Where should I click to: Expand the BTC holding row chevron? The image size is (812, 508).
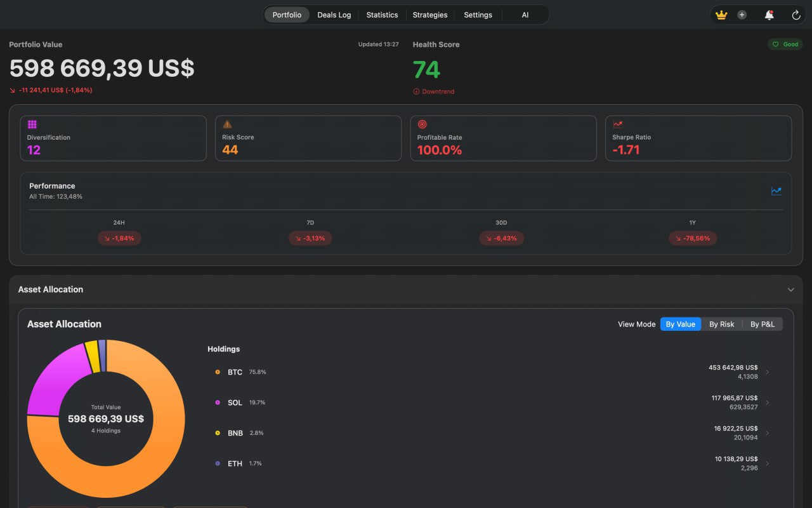[x=768, y=372]
